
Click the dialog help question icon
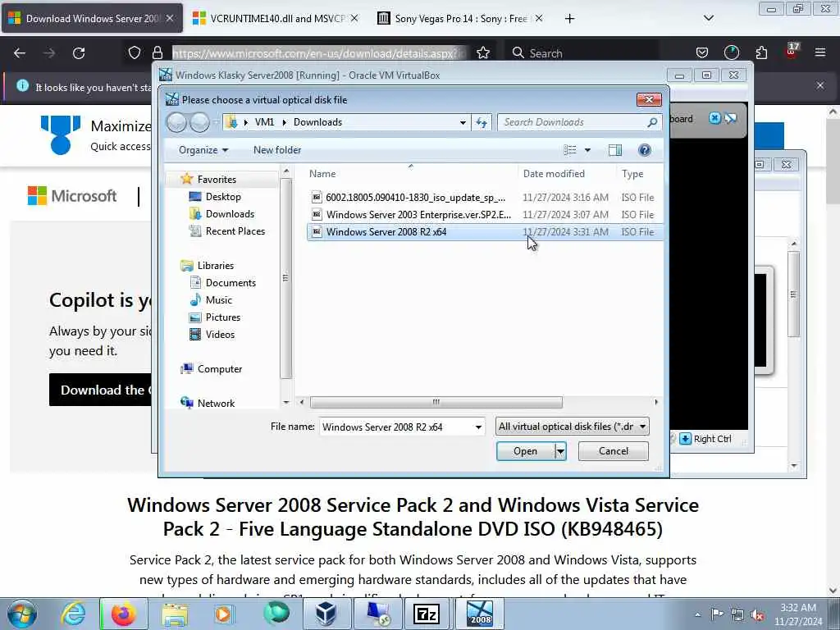pyautogui.click(x=645, y=150)
